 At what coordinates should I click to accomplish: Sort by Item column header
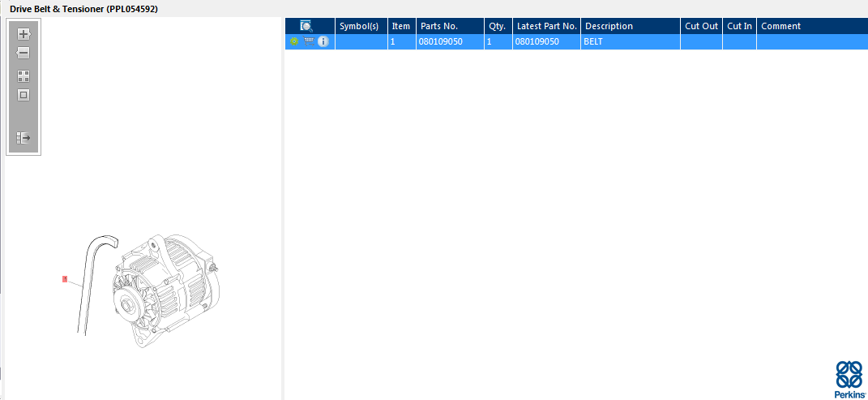tap(402, 26)
